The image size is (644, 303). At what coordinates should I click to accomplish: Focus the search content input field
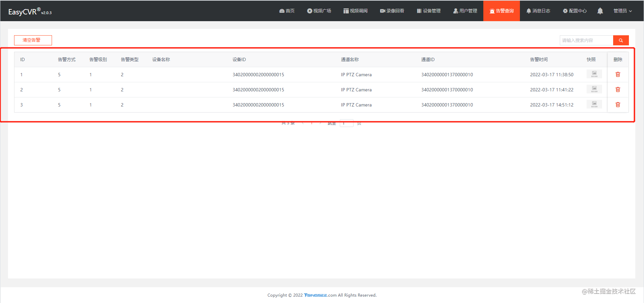coord(586,40)
